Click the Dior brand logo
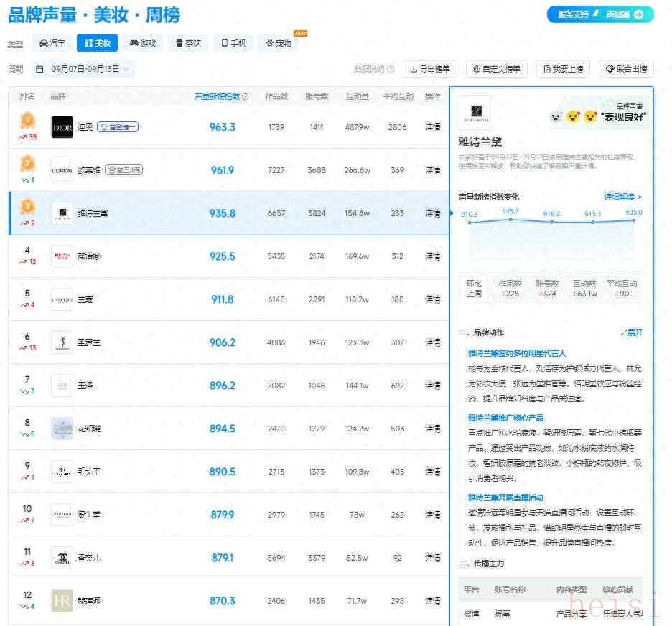Image resolution: width=672 pixels, height=626 pixels. click(62, 127)
